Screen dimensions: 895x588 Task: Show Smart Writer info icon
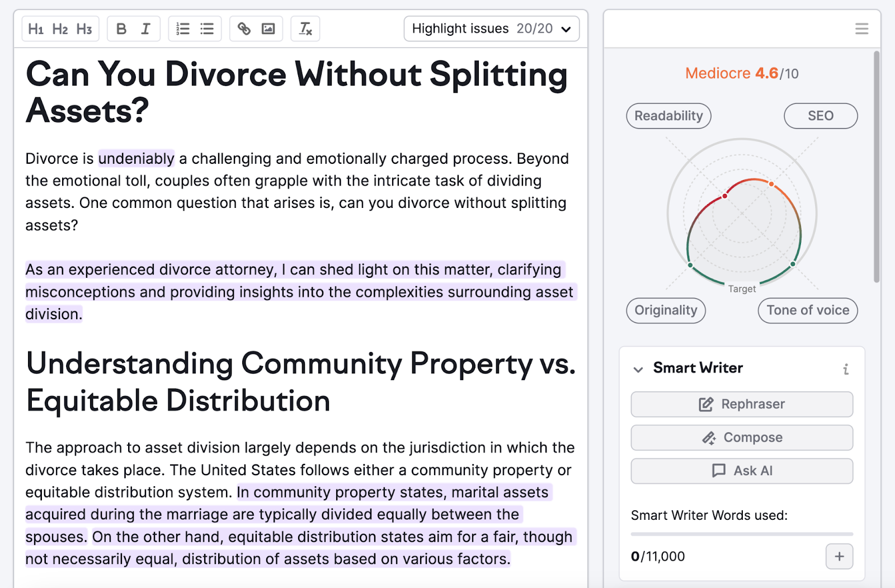click(x=846, y=369)
